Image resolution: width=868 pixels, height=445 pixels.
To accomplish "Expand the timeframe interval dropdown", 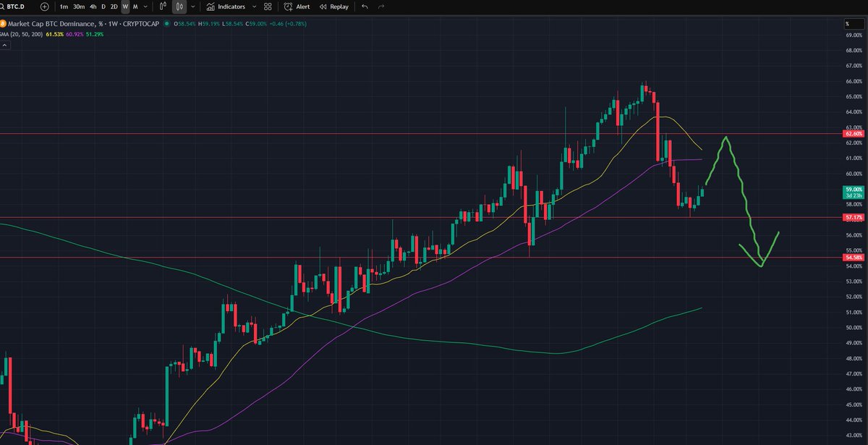I will click(147, 7).
